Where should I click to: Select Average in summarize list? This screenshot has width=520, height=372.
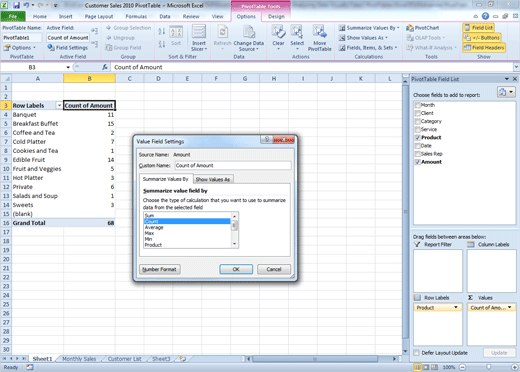[187, 227]
